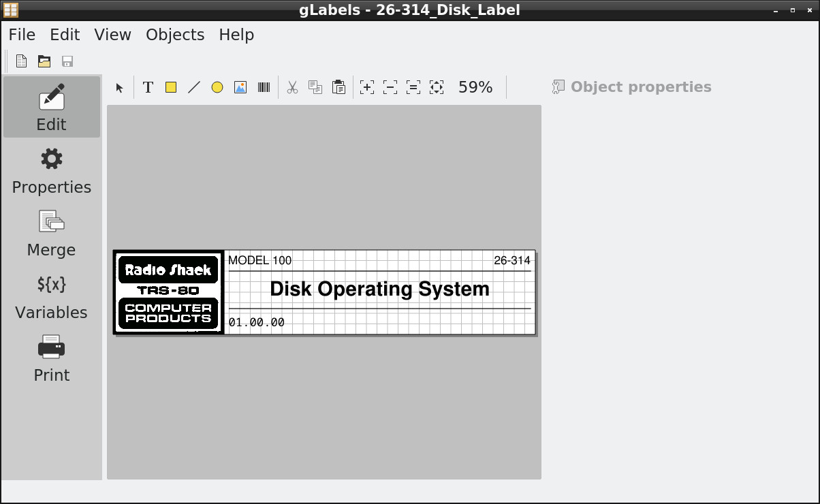The image size is (820, 504).
Task: Open the Edit menu
Action: point(65,35)
